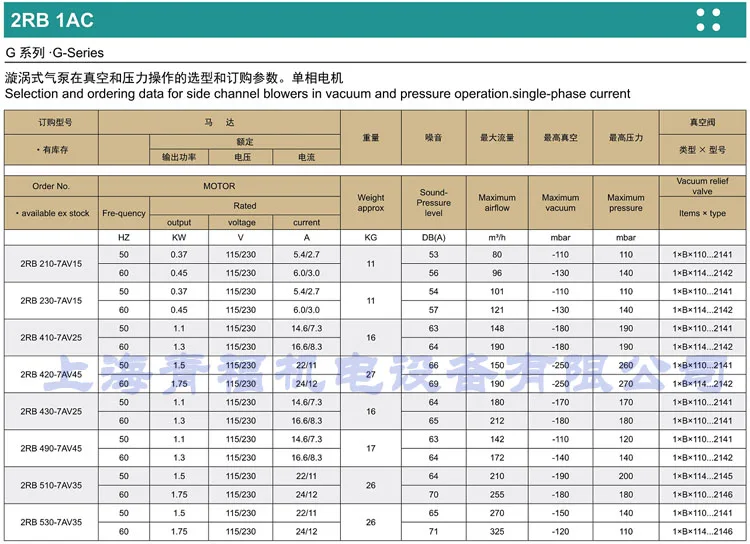
Task: Click the DB(A) unit cell
Action: coord(433,237)
